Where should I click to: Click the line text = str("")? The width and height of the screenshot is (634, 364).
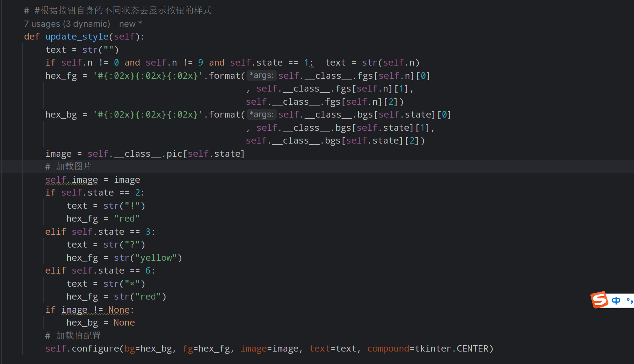tap(82, 50)
